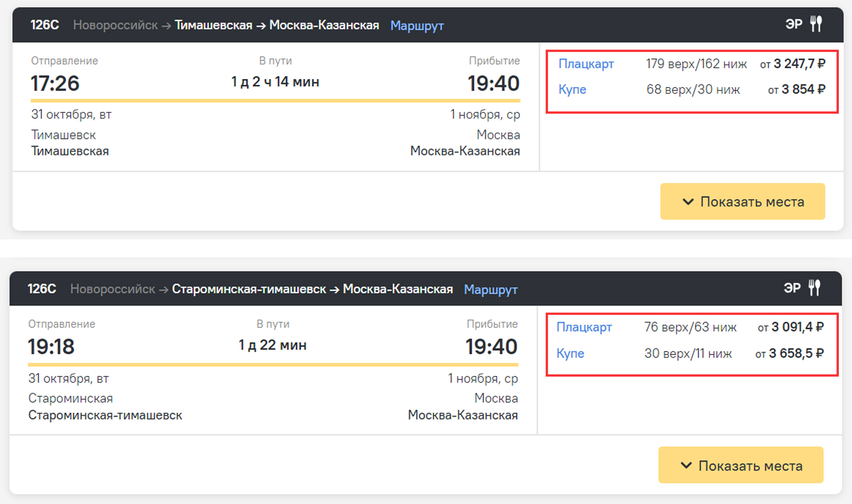
Task: Click the 19:18 departure time
Action: (51, 346)
